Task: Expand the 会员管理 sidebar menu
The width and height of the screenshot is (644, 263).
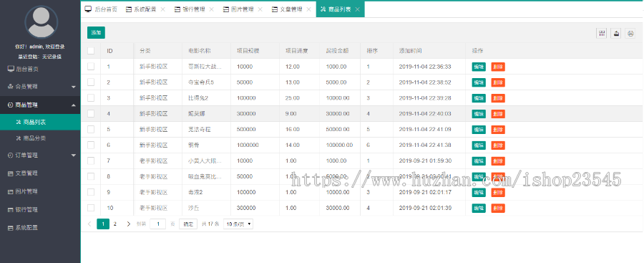Action: [40, 87]
